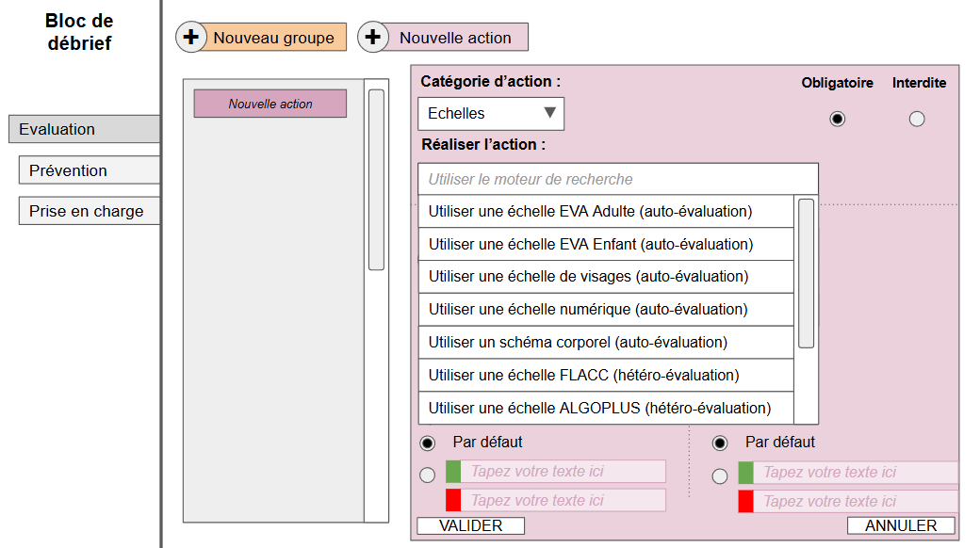Switch to Prise en charge tab
980x548 pixels.
coord(89,211)
